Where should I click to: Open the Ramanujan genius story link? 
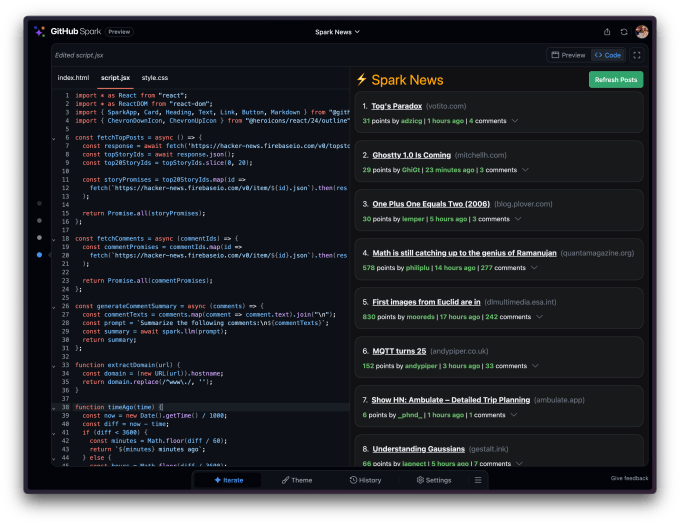coord(464,253)
